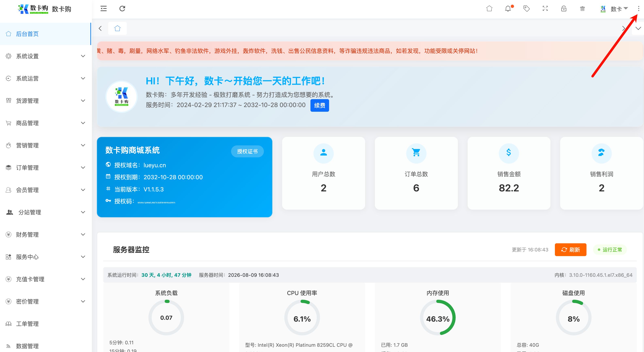Click the 运行正常 status badge
This screenshot has height=352, width=644.
[610, 250]
